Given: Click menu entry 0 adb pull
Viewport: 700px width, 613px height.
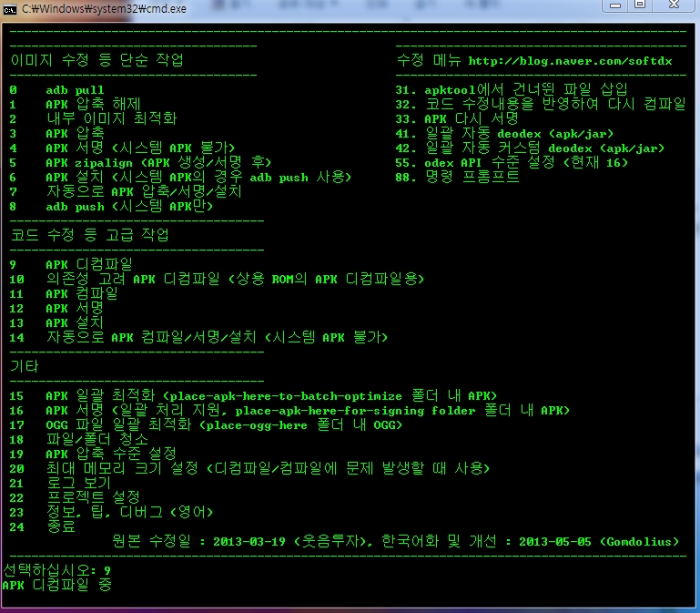Looking at the screenshot, I should pyautogui.click(x=75, y=90).
